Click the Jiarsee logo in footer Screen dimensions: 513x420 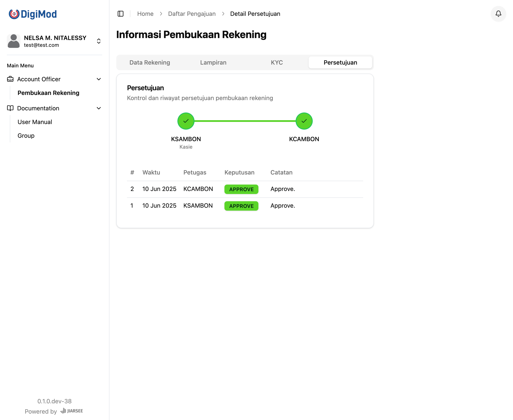pos(72,411)
